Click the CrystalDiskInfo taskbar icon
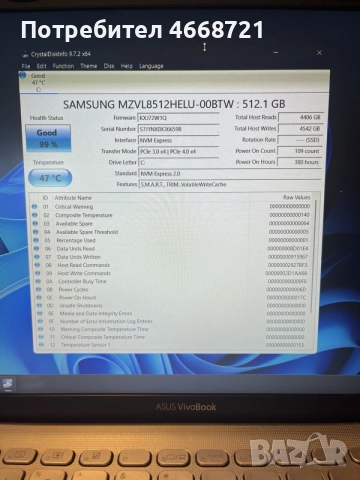 tap(8, 384)
